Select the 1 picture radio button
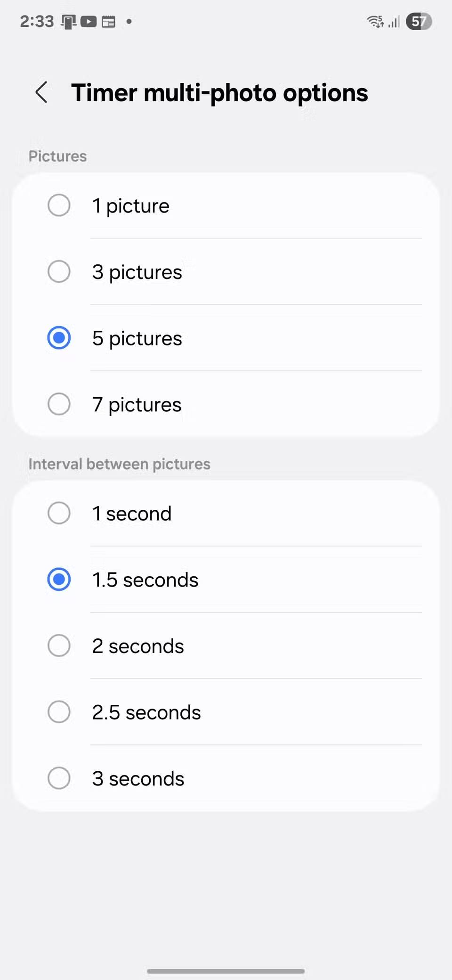The width and height of the screenshot is (452, 980). tap(59, 205)
